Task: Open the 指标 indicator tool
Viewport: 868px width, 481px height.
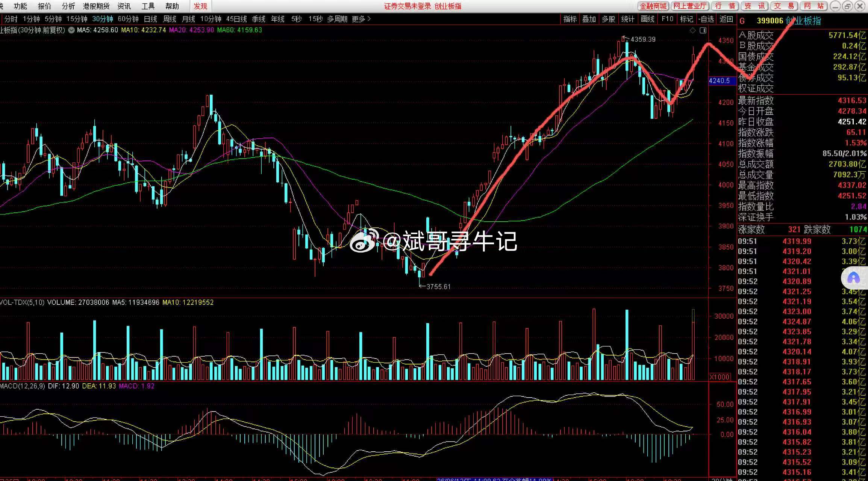Action: (x=570, y=19)
